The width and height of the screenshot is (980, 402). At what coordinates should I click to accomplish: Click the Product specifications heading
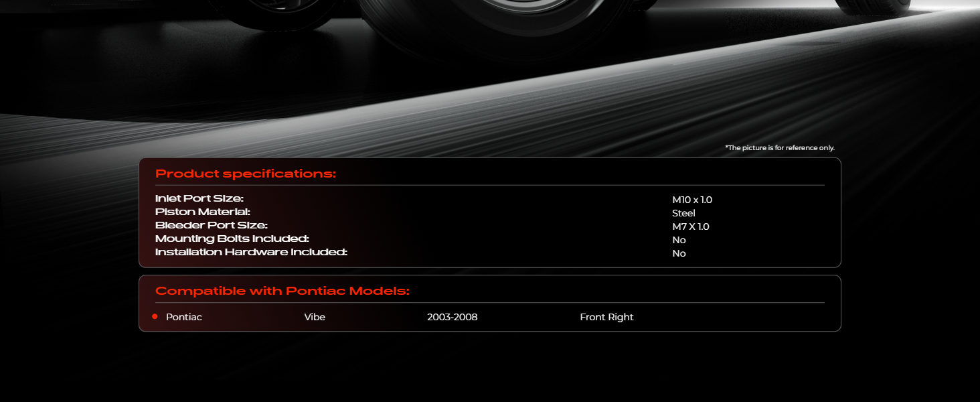[x=245, y=174]
